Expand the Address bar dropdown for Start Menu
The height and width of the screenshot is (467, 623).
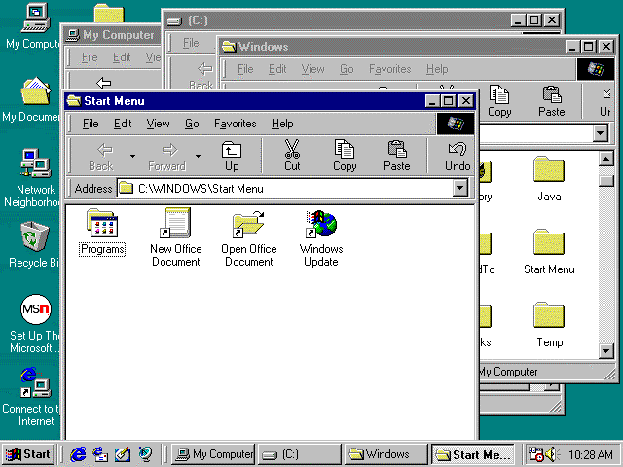tap(460, 188)
